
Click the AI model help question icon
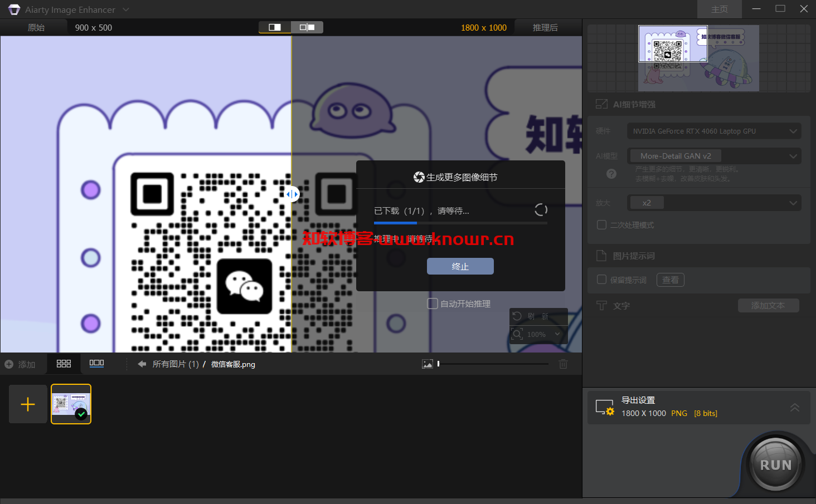[x=611, y=174]
